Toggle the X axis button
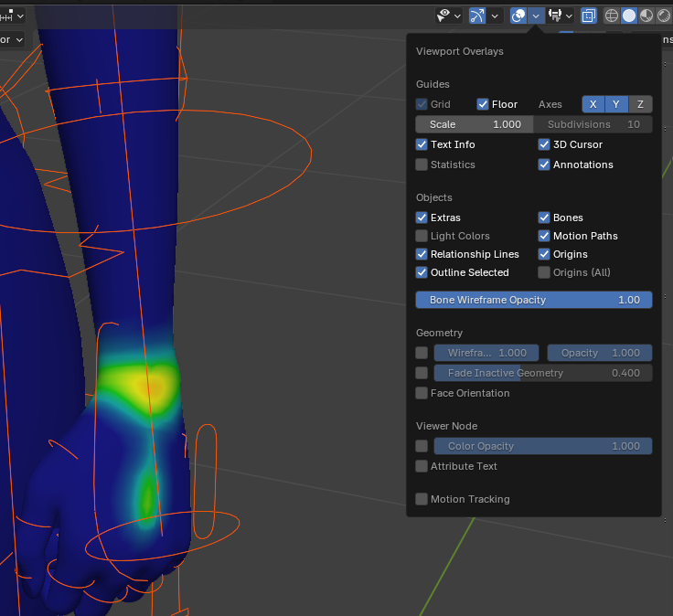Viewport: 673px width, 616px height. 593,104
